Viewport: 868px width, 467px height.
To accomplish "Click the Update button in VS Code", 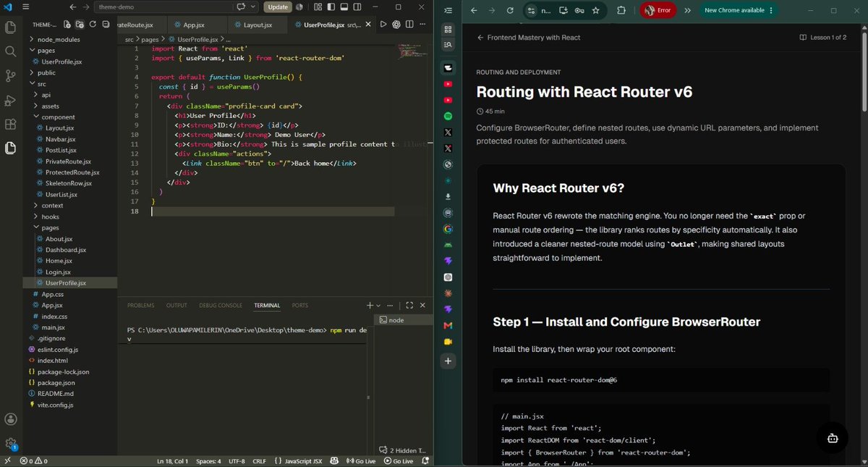I will point(277,7).
